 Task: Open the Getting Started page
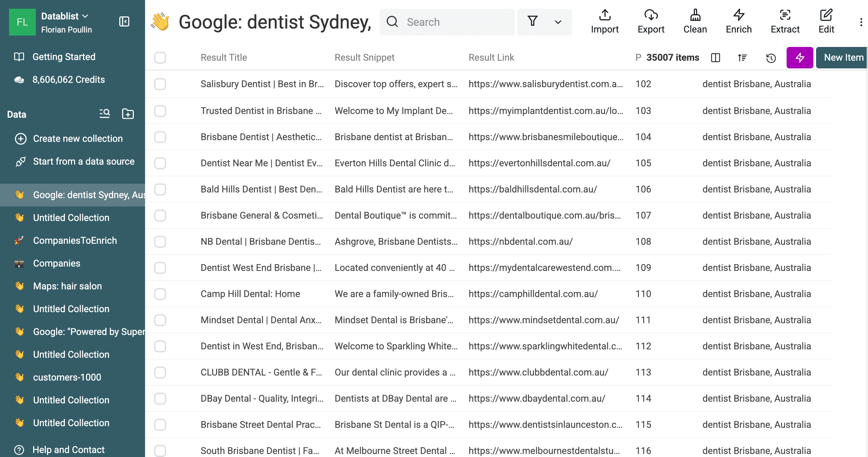point(64,57)
